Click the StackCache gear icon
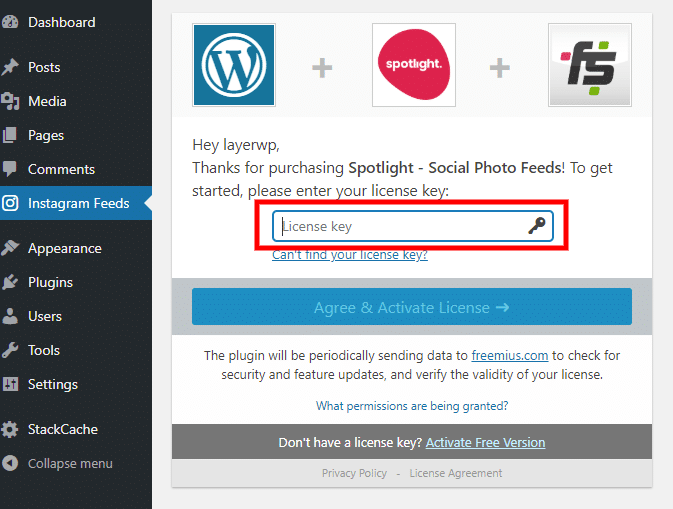This screenshot has width=673, height=509. coord(9,429)
